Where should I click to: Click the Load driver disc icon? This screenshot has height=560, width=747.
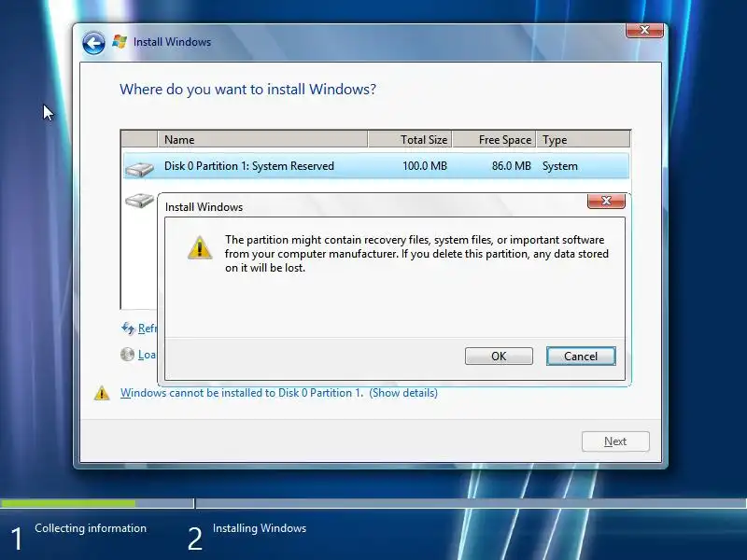pyautogui.click(x=127, y=355)
